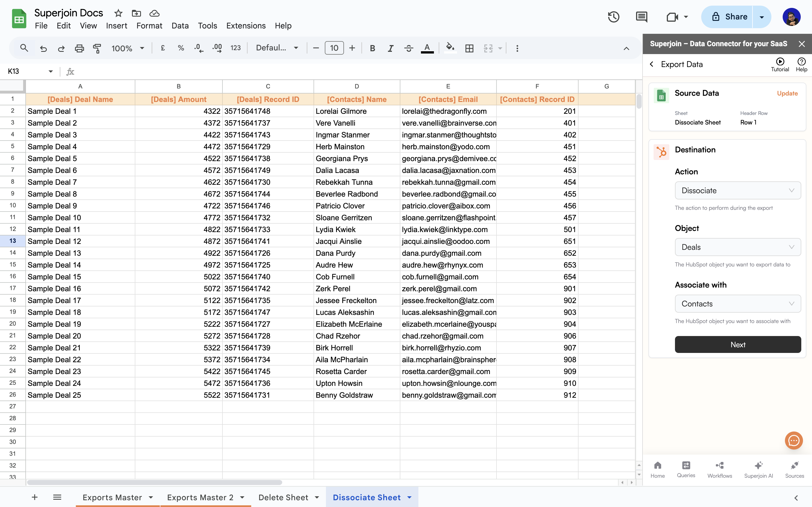
Task: Click the Tutorial play icon
Action: pos(780,61)
